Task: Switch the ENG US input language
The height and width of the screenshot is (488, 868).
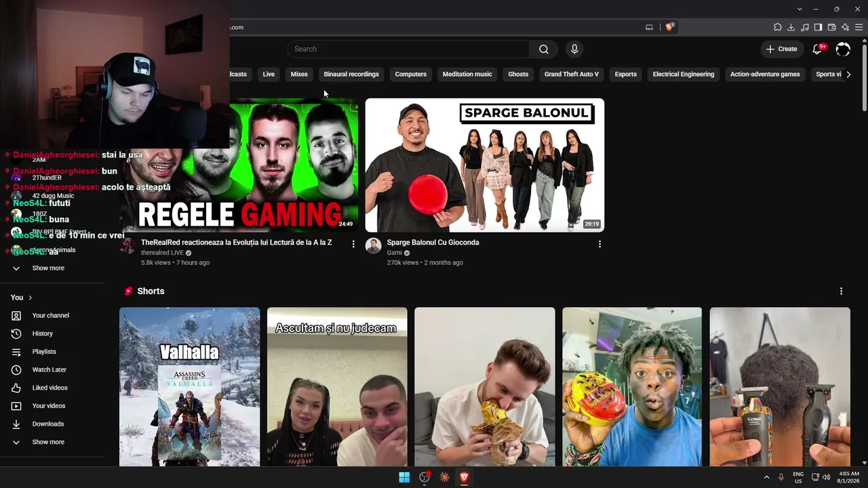Action: click(x=798, y=477)
